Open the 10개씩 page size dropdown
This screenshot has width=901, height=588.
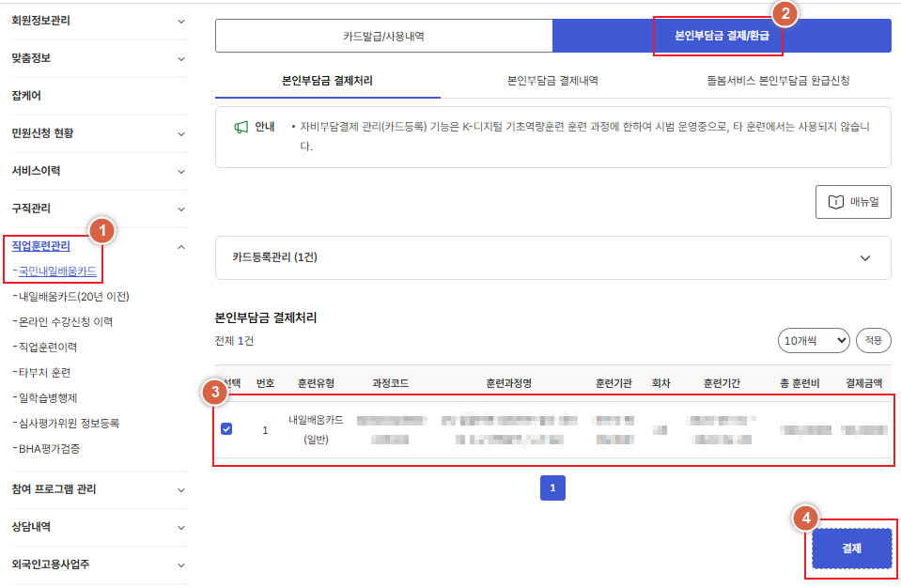(814, 340)
